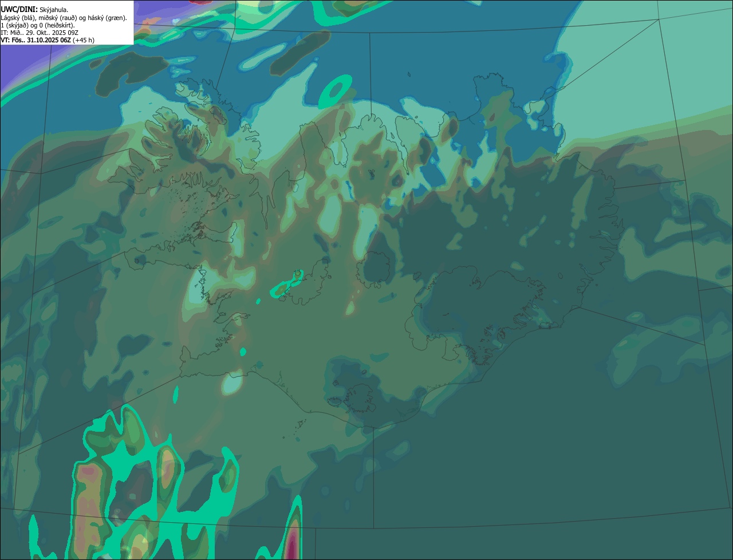733x560 pixels.
Task: Click the 'Lágský (blá), miðský (rauð)' legend line
Action: 64,18
